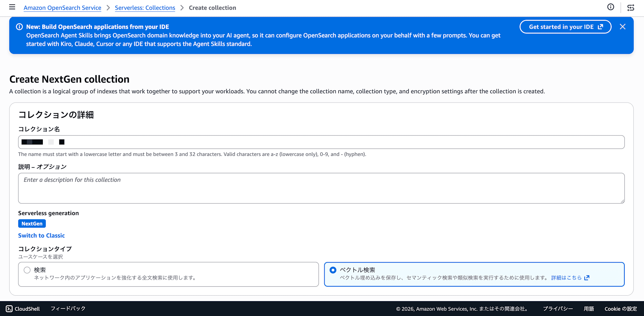Click the 2026 Amazon Web Services copyright text

(463, 309)
